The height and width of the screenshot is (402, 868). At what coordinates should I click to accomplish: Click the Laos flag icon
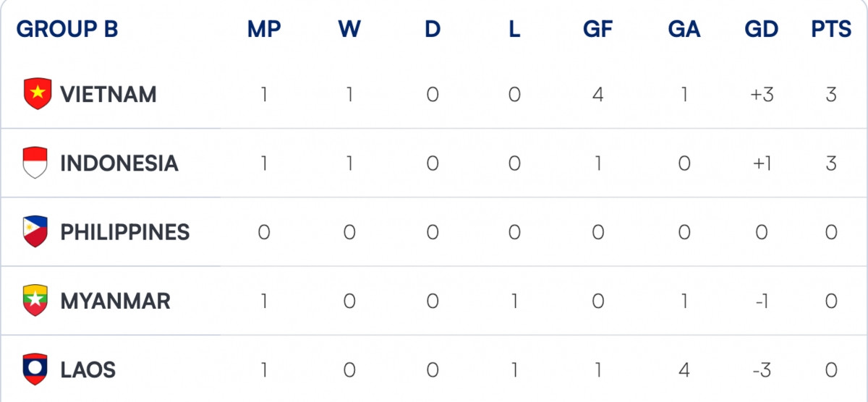coord(35,370)
